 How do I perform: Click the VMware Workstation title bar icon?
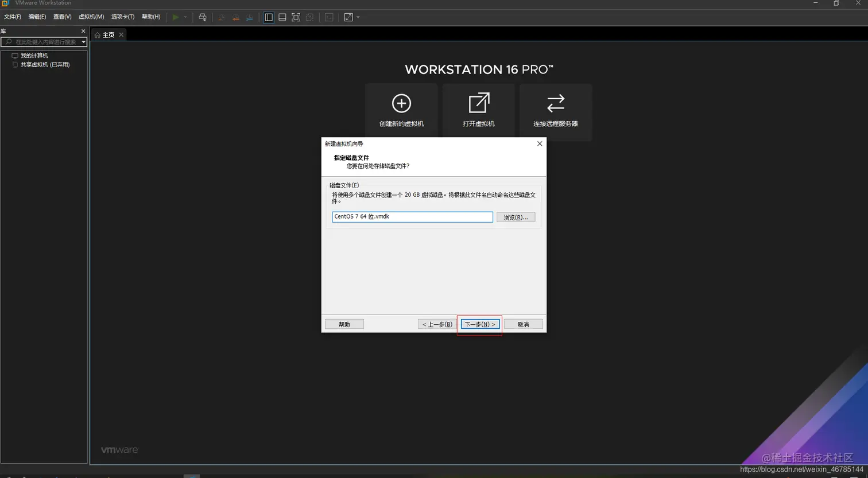tap(6, 3)
